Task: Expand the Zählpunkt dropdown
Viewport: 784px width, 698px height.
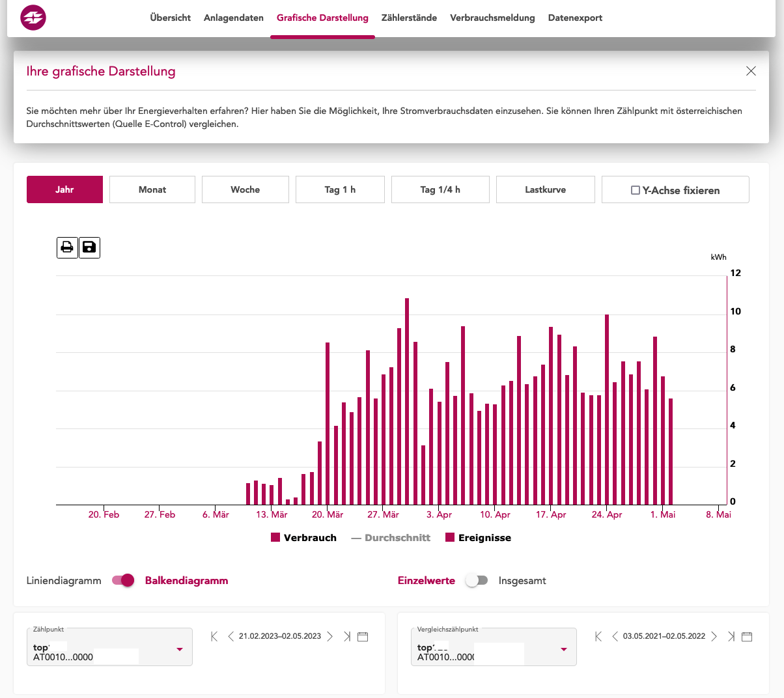Action: pyautogui.click(x=180, y=649)
